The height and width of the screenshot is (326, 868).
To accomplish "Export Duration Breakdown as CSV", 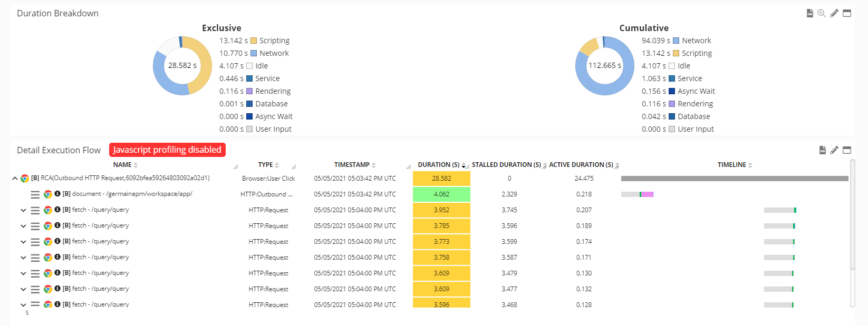I will coord(809,13).
